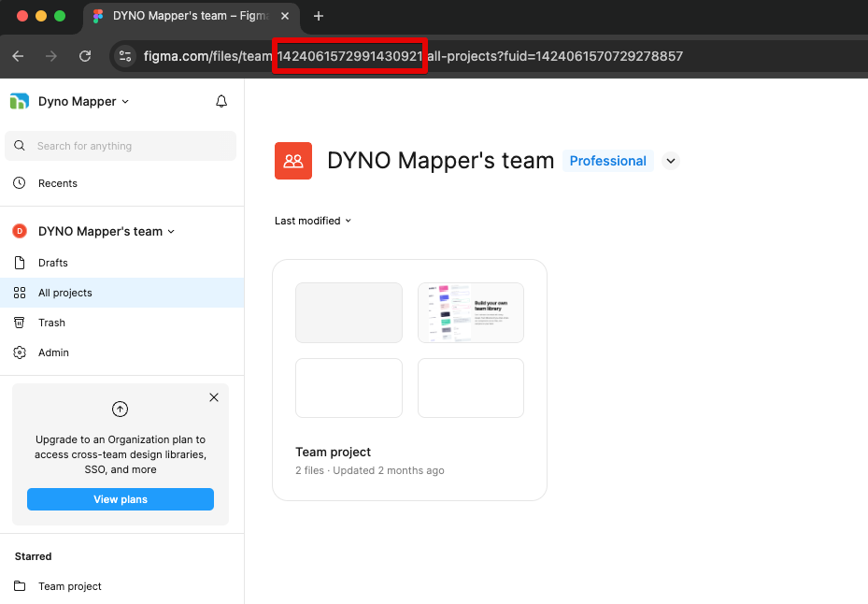The height and width of the screenshot is (604, 868).
Task: Select All projects in the sidebar
Action: click(x=121, y=293)
